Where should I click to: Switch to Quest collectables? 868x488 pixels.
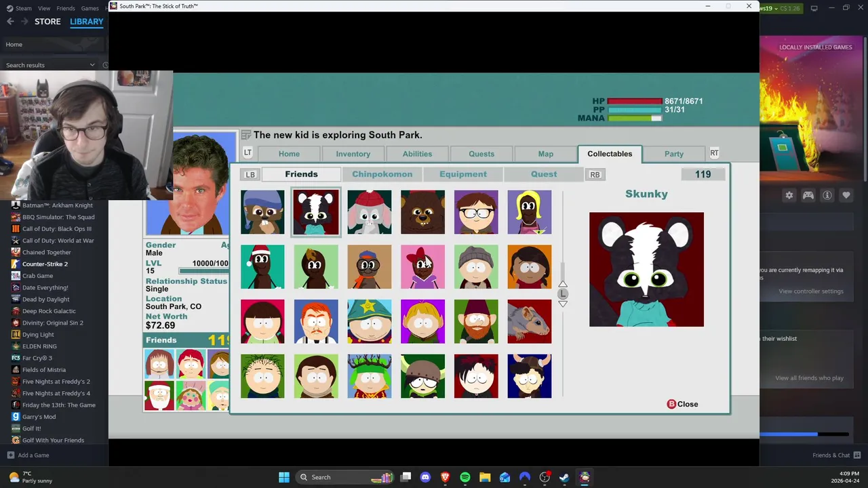click(544, 174)
